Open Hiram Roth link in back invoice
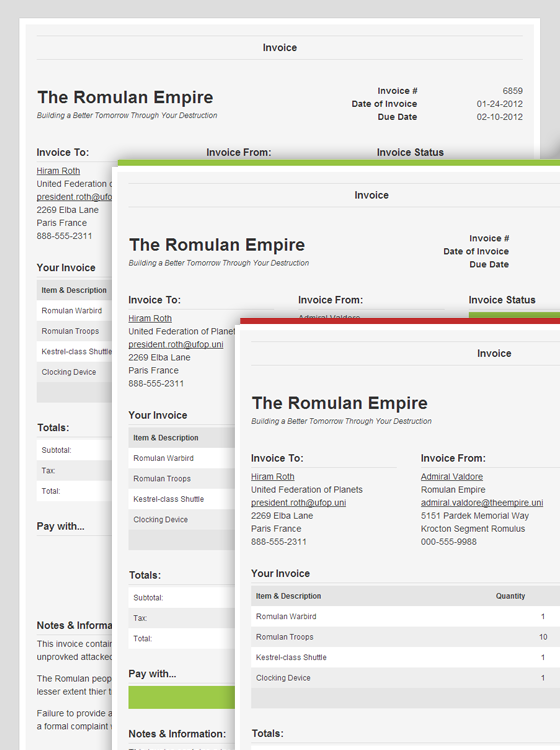The image size is (560, 750). (x=58, y=171)
